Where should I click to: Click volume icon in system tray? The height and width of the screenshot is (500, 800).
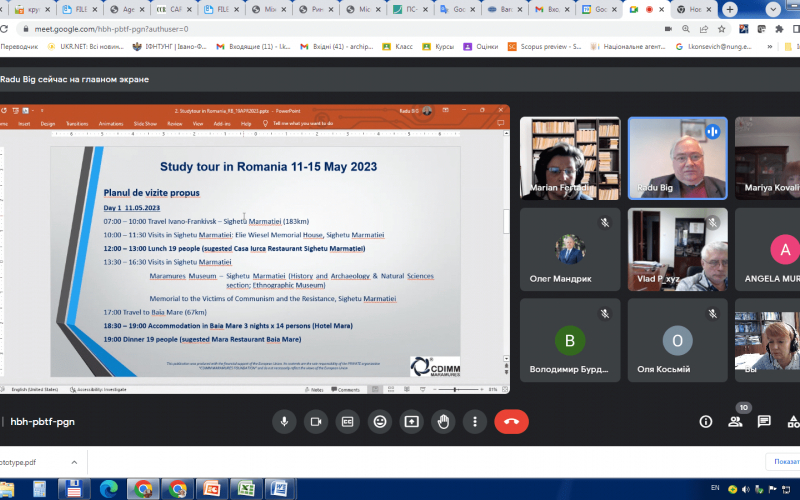[x=745, y=489]
